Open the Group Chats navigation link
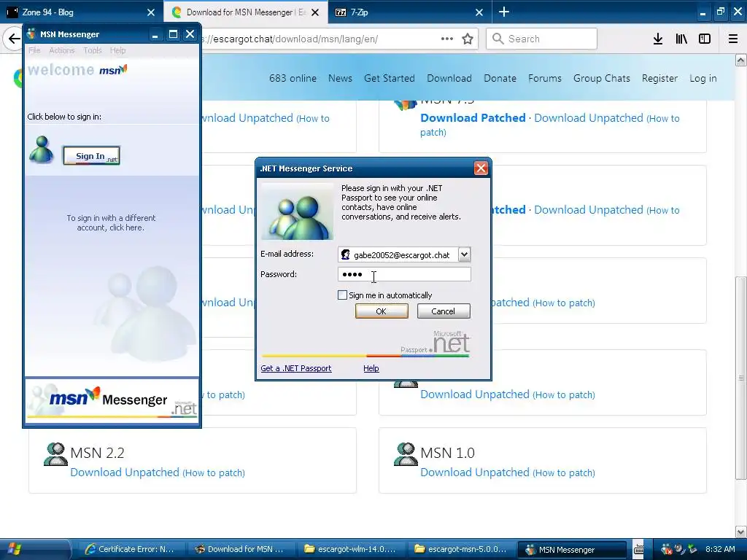 tap(601, 78)
